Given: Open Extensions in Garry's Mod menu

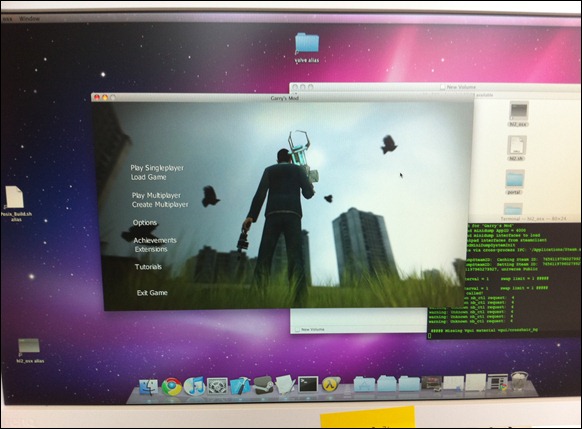Looking at the screenshot, I should [151, 249].
